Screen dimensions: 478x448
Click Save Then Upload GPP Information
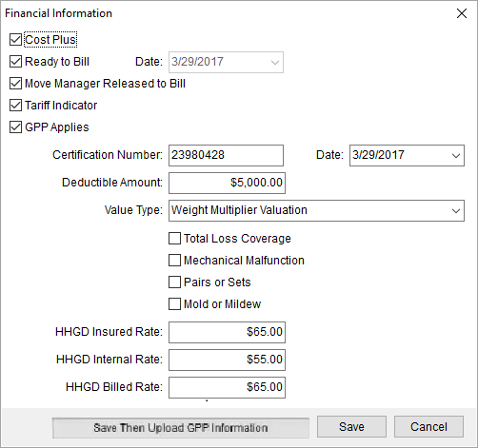(x=181, y=428)
